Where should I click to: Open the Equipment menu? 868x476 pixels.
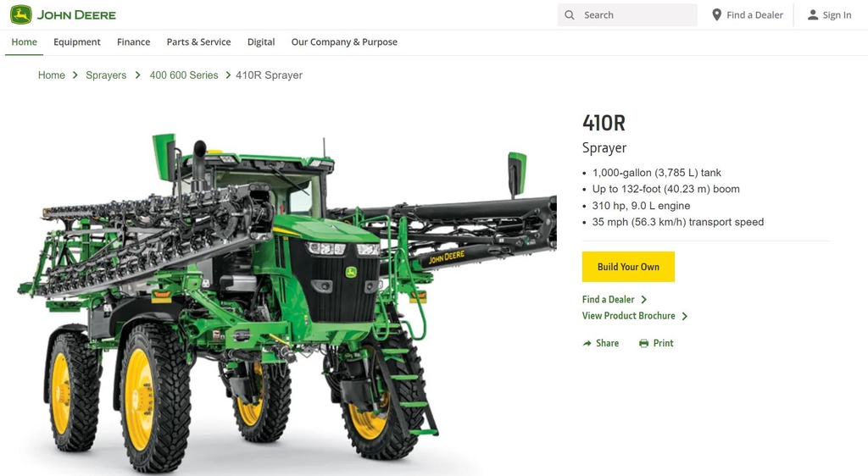click(76, 42)
